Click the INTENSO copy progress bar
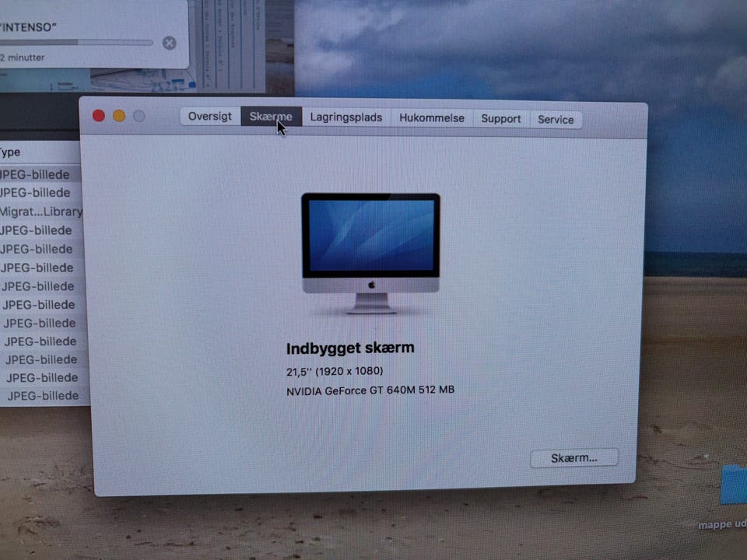The height and width of the screenshot is (560, 747). coord(76,42)
